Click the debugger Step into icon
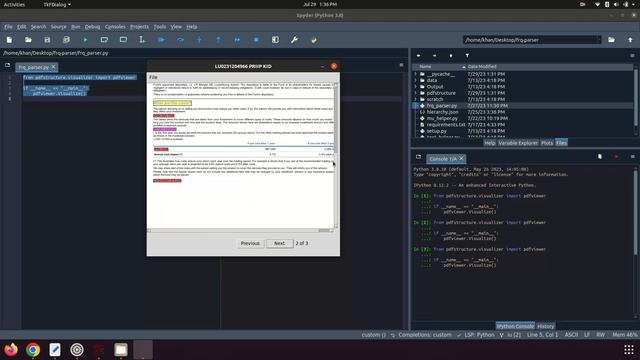This screenshot has width=640, height=360. tap(199, 40)
